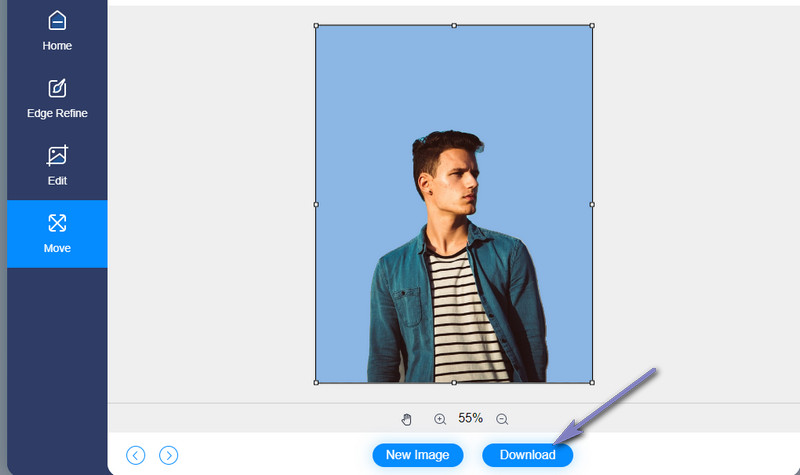Click the New Image button
Image resolution: width=800 pixels, height=475 pixels.
[x=417, y=455]
